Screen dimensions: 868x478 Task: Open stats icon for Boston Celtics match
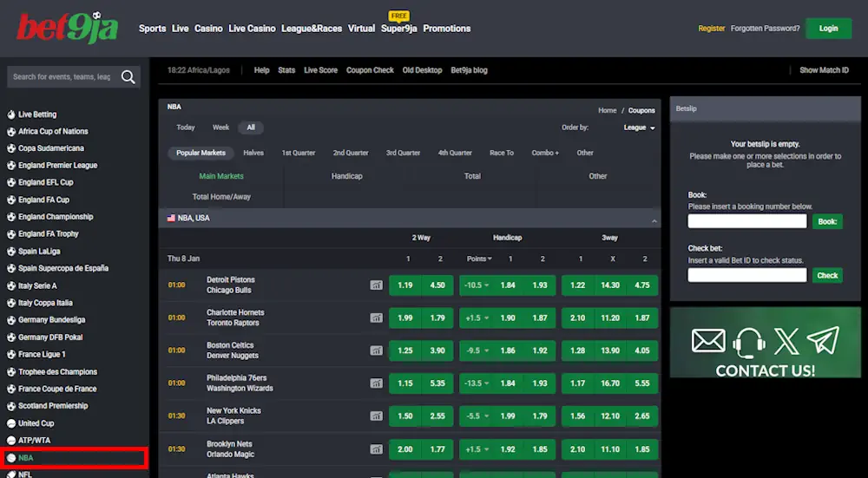pyautogui.click(x=377, y=350)
